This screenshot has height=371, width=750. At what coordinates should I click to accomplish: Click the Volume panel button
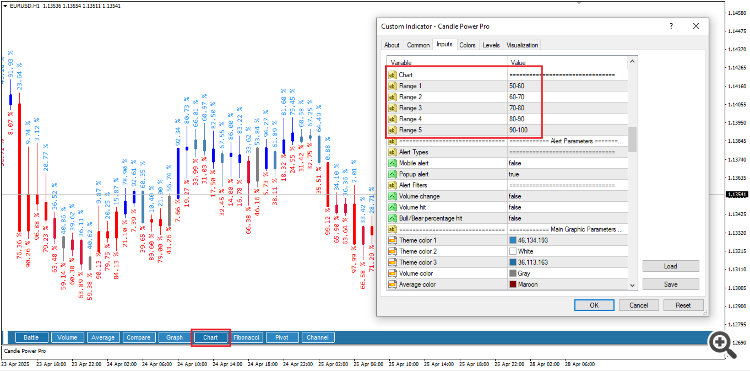tap(67, 338)
